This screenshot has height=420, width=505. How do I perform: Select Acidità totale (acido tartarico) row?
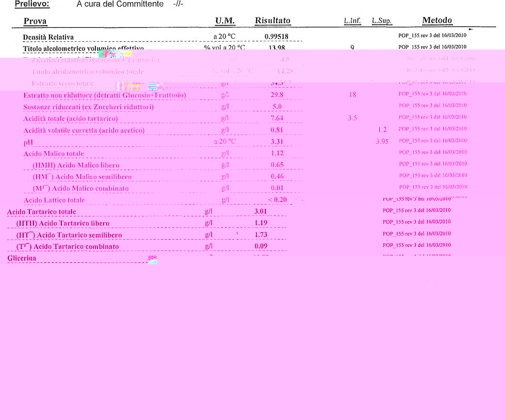[x=71, y=119]
